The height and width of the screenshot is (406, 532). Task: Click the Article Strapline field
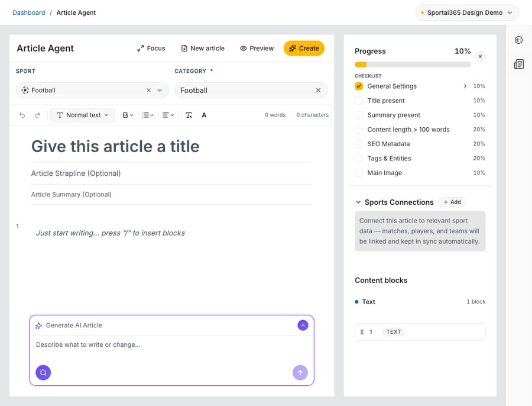coord(171,173)
